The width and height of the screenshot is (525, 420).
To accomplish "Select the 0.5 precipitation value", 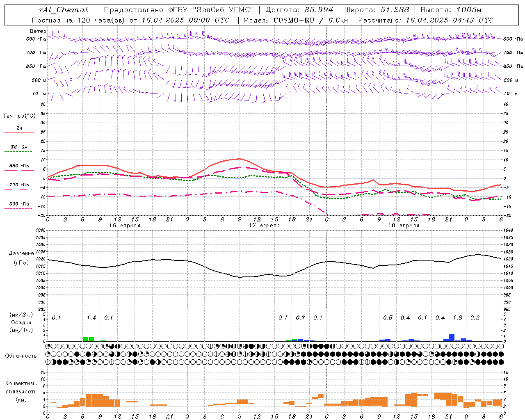I will coord(388,318).
